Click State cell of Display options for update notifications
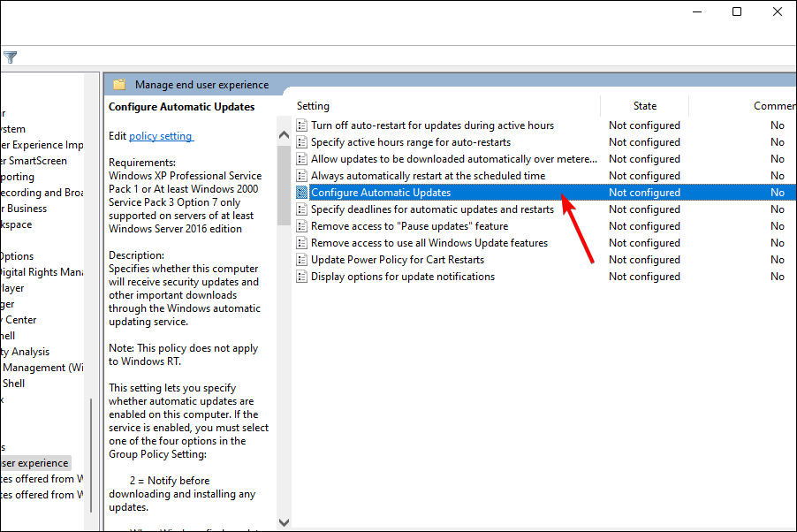This screenshot has height=532, width=797. (644, 277)
